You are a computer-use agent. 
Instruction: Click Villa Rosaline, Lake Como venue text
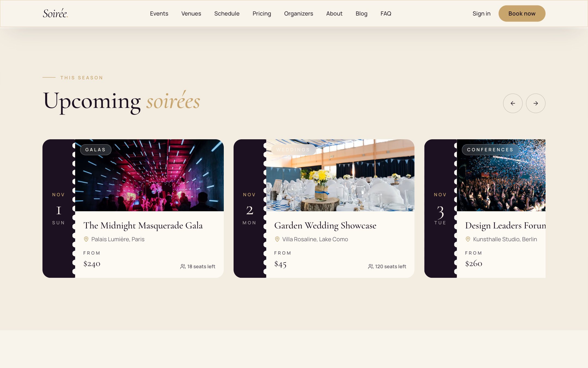point(315,239)
